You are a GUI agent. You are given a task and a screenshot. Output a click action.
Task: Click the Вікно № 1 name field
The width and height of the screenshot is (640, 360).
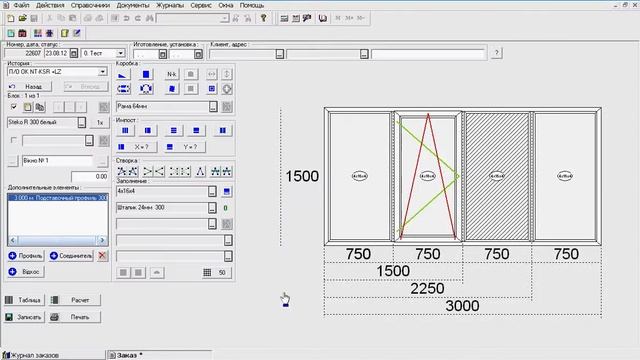click(x=58, y=161)
